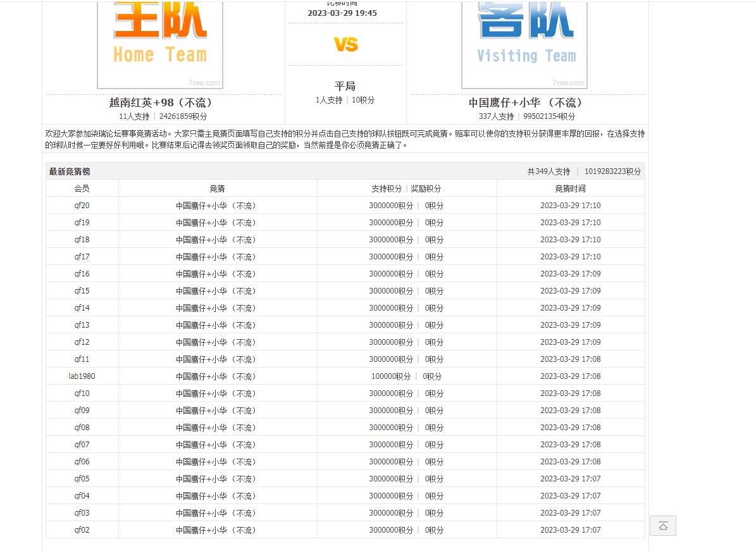Click the orange VS icon
Image resolution: width=756 pixels, height=551 pixels.
click(x=346, y=44)
